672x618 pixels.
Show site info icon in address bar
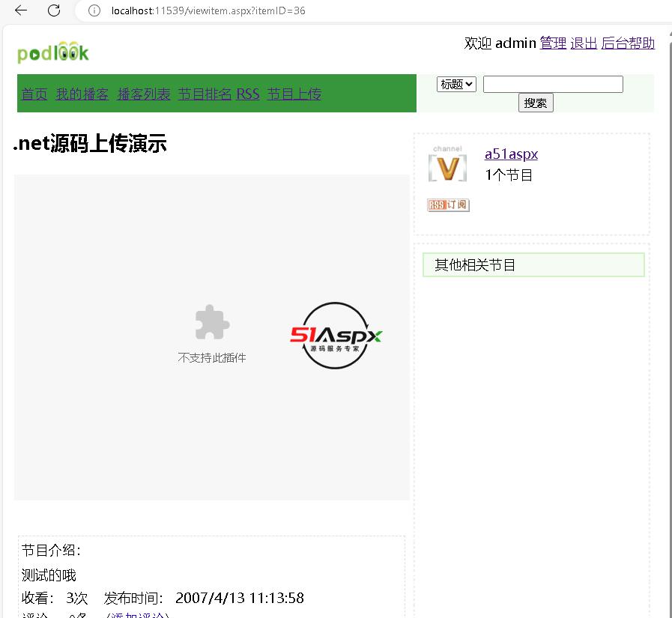click(x=94, y=10)
